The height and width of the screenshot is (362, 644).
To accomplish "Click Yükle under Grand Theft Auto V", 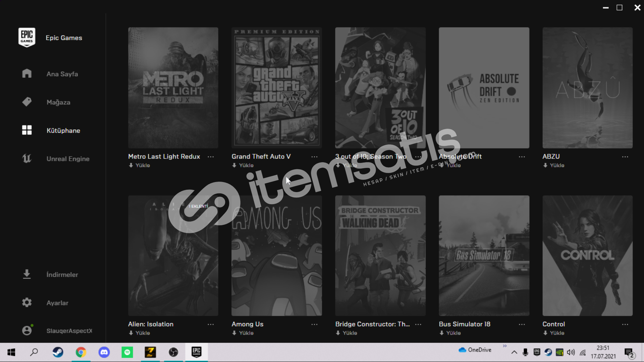I will click(243, 165).
